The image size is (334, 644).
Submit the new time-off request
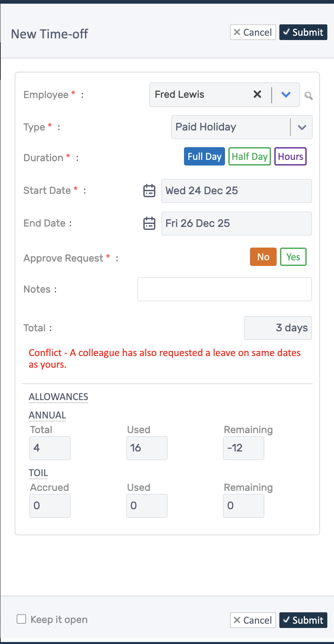pyautogui.click(x=303, y=32)
